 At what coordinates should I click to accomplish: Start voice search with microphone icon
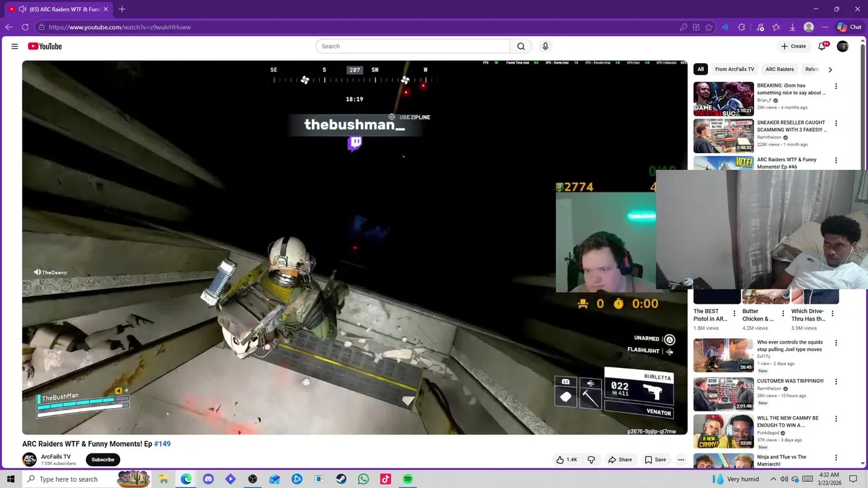(545, 46)
